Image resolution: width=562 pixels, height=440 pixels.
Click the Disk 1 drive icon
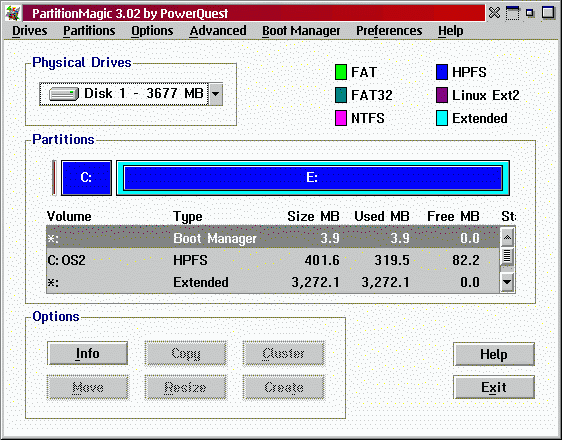(63, 94)
